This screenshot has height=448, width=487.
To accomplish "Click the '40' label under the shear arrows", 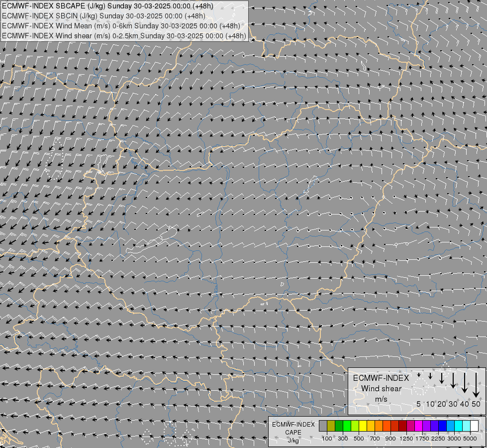I will tap(464, 404).
